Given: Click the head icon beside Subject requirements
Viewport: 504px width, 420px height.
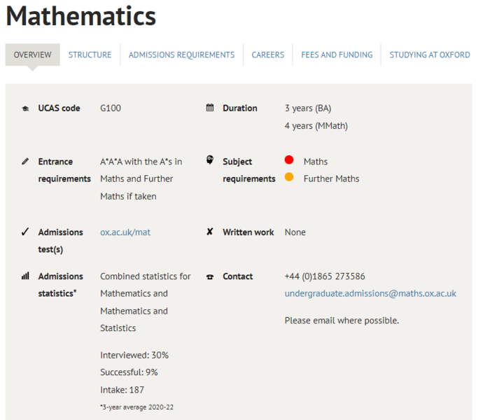Looking at the screenshot, I should tap(210, 160).
